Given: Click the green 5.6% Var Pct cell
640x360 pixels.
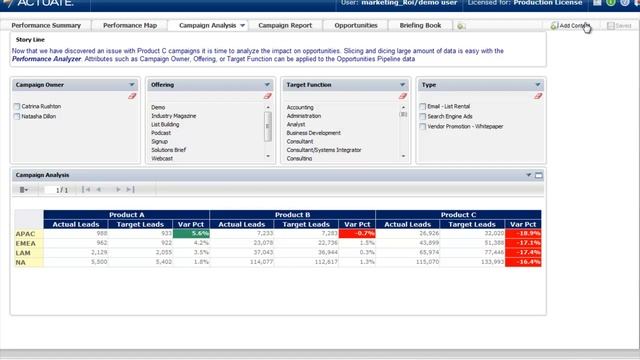Looking at the screenshot, I should tap(191, 233).
